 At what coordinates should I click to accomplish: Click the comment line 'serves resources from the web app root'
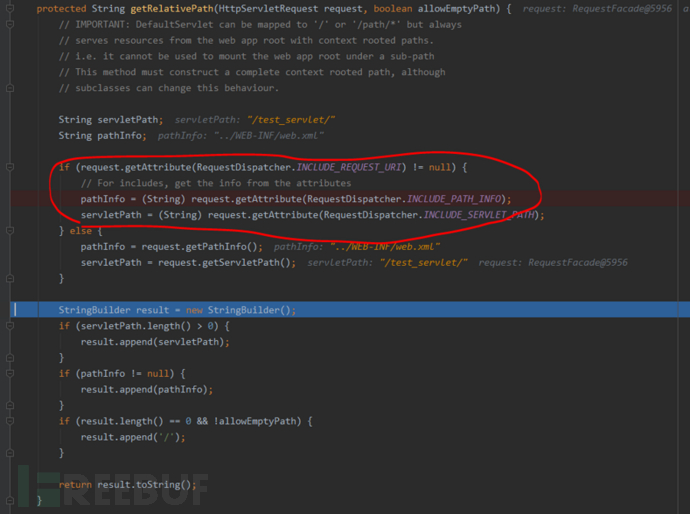coord(246,40)
